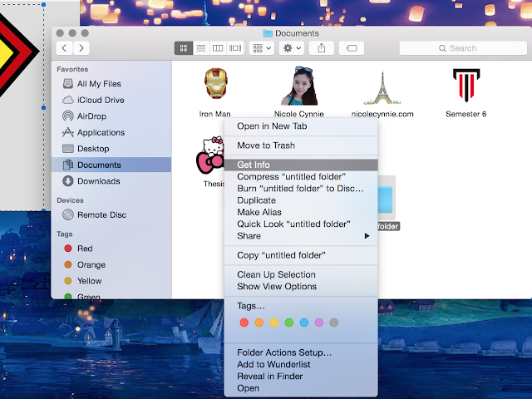Apply the blue tag color dot
Viewport: 532px width, 399px height.
coord(304,323)
